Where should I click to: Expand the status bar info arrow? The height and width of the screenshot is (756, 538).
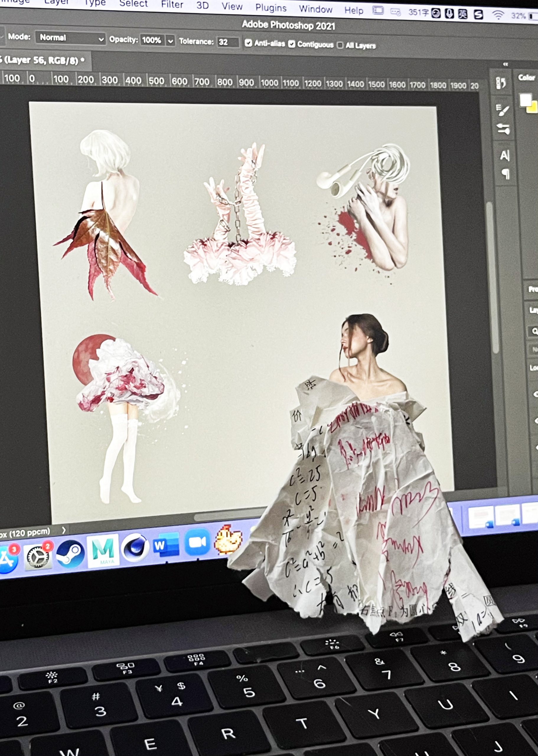64,530
